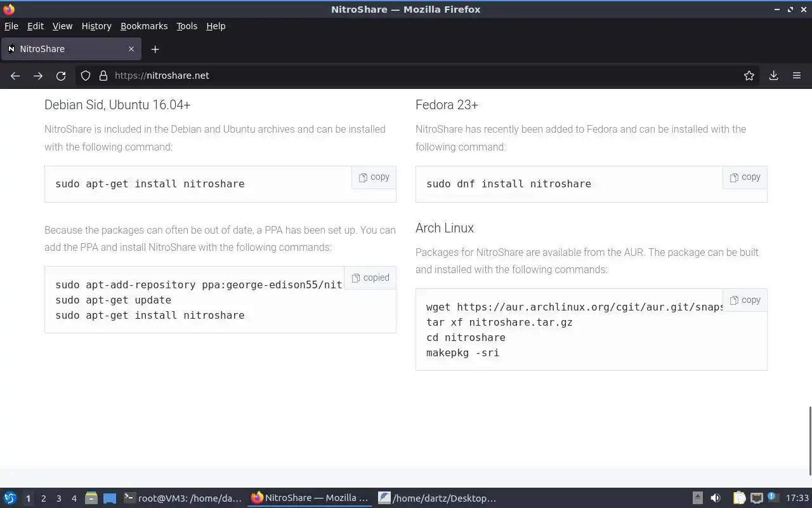Focus the nitroshare.net address bar
Screen dimensions: 812x508
pos(419,76)
